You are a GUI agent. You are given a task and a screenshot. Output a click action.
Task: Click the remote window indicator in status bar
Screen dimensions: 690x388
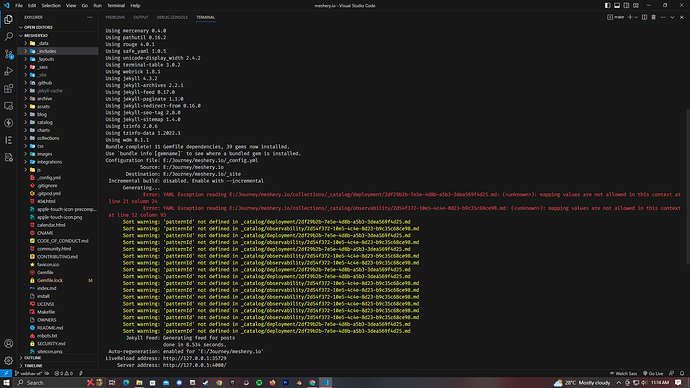(6, 373)
